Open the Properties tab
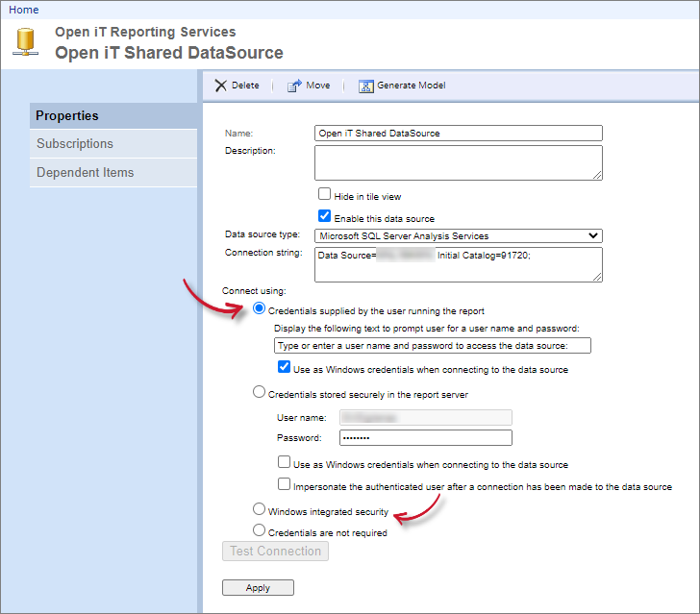This screenshot has height=614, width=700. point(113,115)
